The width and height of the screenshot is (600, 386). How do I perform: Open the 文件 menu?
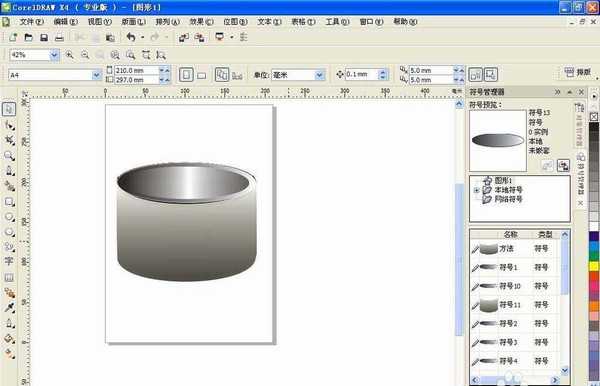(31, 22)
